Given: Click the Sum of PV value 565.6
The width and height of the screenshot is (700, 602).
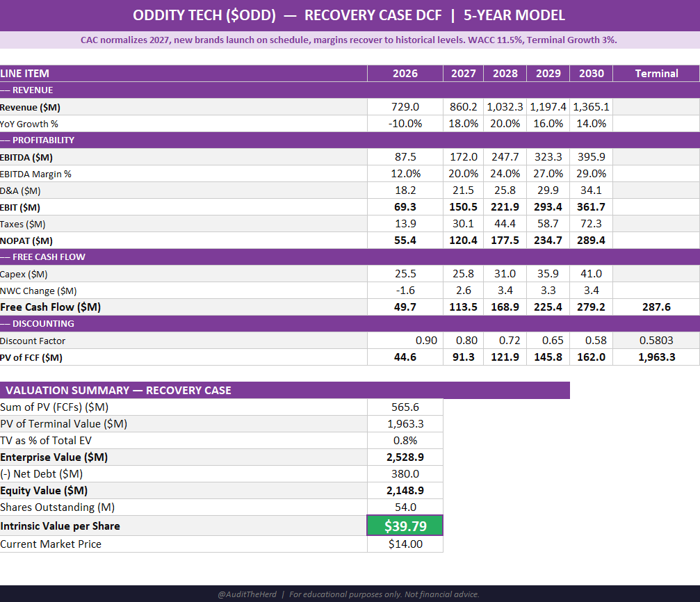Looking at the screenshot, I should pos(405,407).
